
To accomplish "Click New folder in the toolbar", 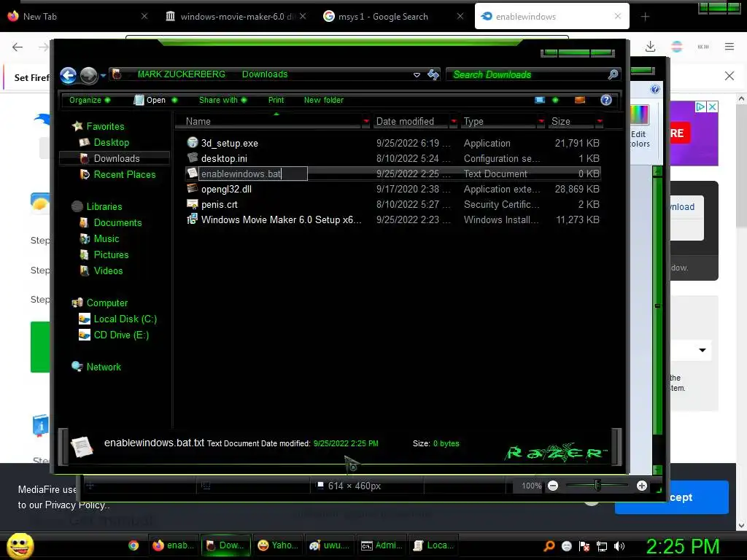I will [323, 100].
